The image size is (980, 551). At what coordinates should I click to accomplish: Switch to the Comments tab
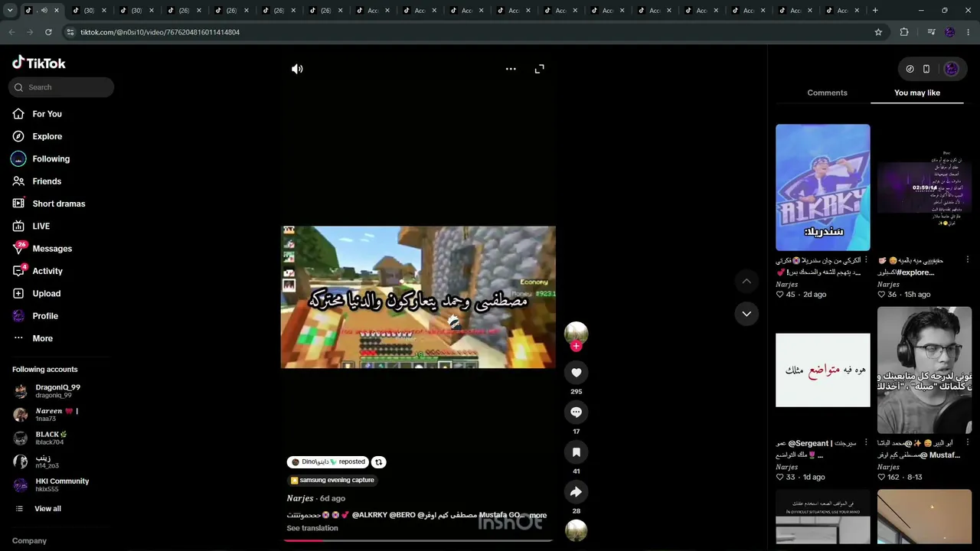(x=827, y=93)
